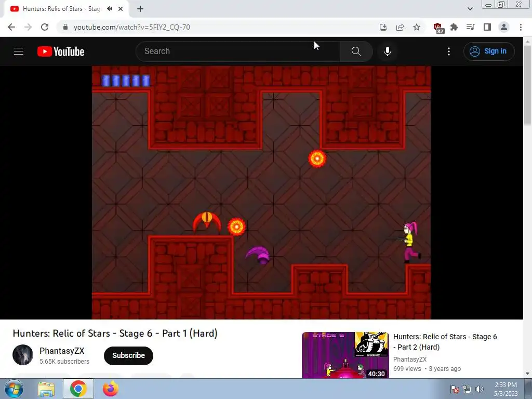Go forward with browser forward arrow
The width and height of the screenshot is (532, 399).
(x=28, y=27)
